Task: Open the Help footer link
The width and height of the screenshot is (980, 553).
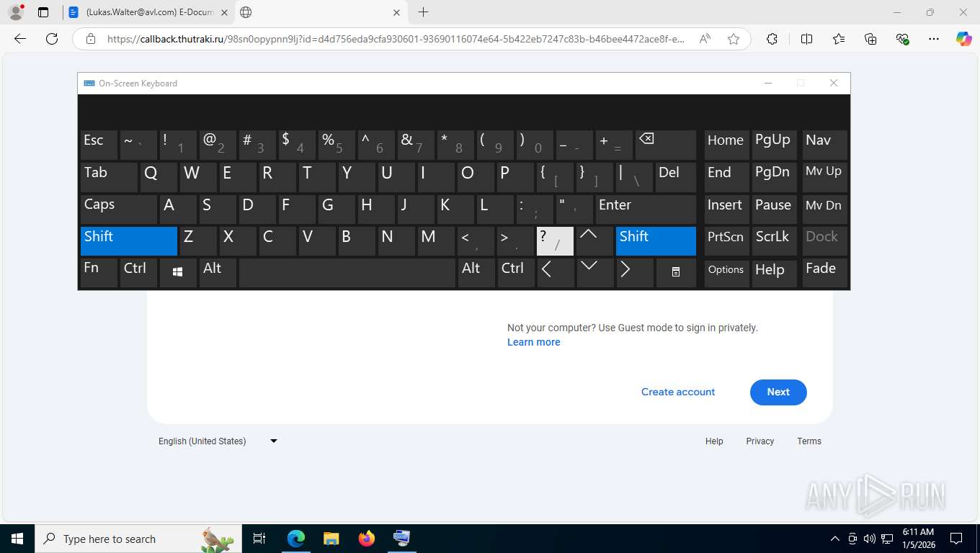Action: pos(714,441)
